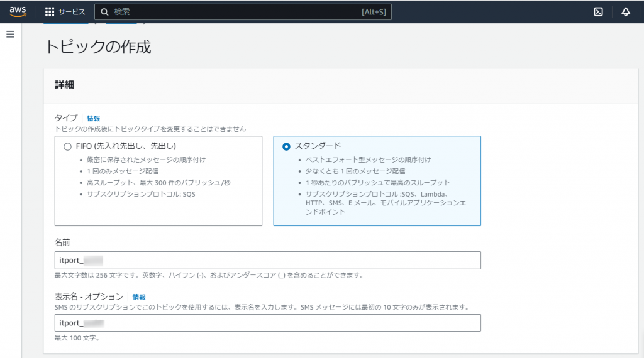Select the スタンダード topic type radio button
The width and height of the screenshot is (644, 358).
click(x=286, y=146)
